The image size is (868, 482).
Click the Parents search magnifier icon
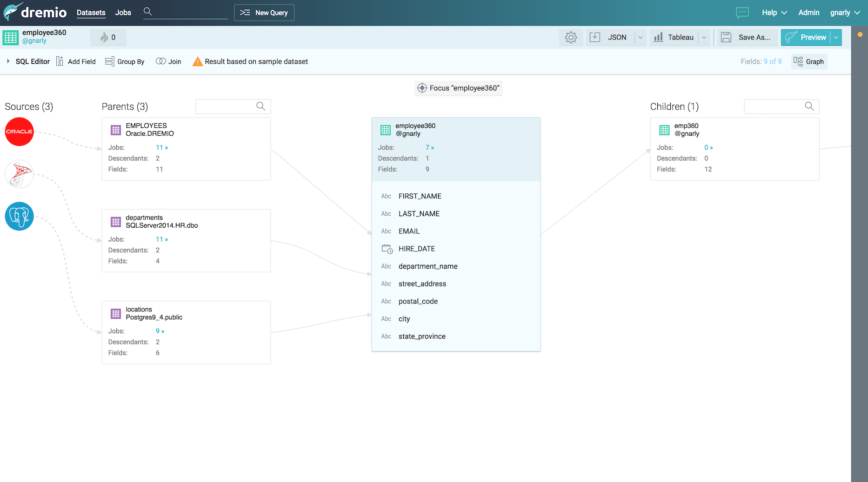click(x=261, y=106)
